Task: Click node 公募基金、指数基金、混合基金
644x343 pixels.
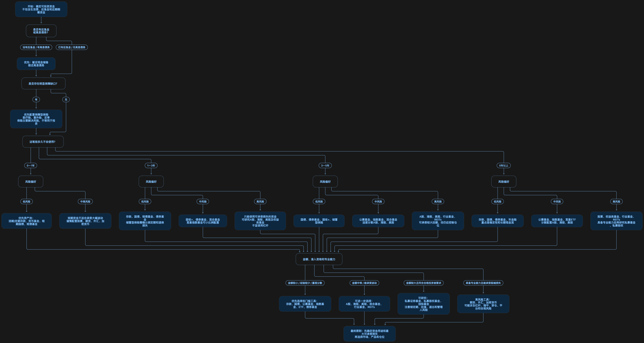Action: [x=378, y=221]
